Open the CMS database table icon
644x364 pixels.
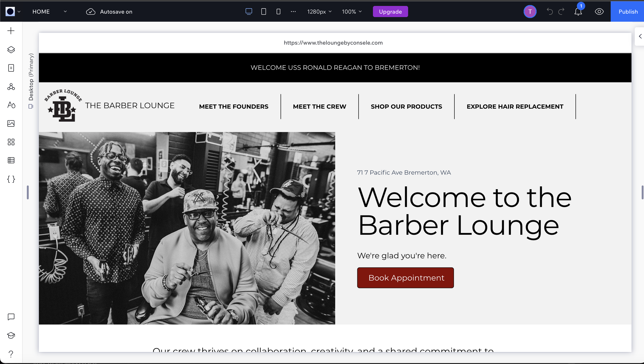[x=11, y=160]
